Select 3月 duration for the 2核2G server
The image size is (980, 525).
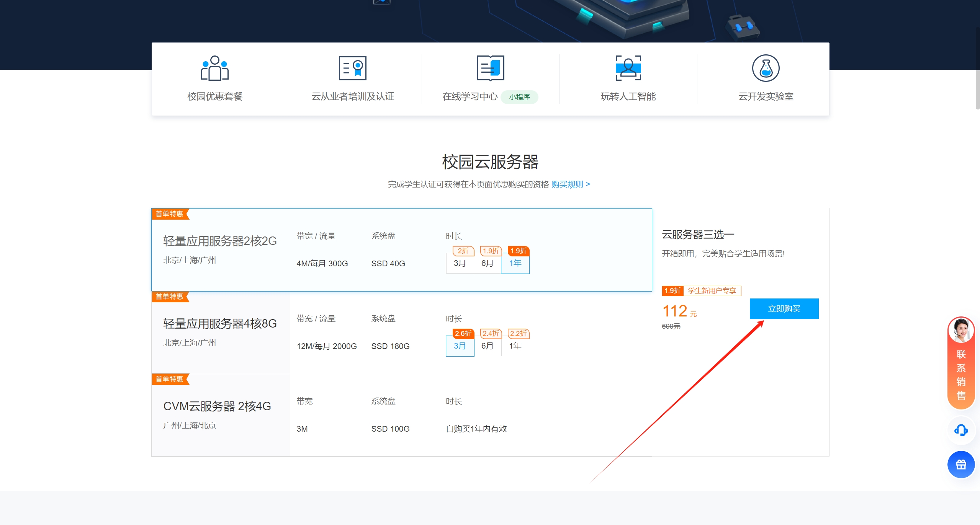[x=460, y=263]
